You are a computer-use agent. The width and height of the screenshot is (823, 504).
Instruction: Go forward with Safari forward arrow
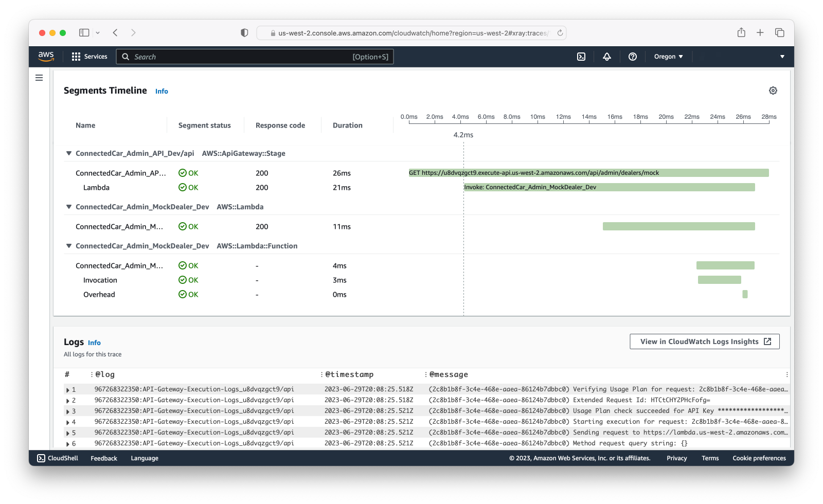click(133, 32)
